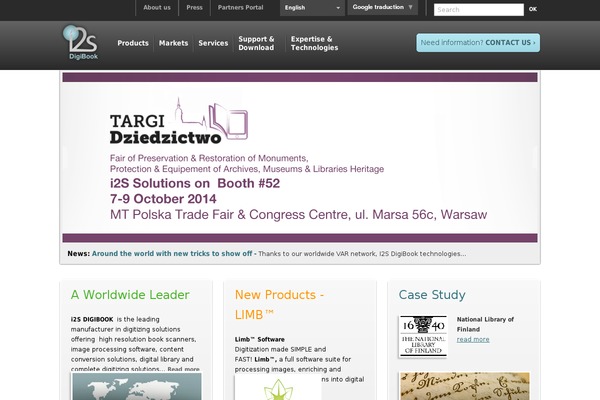Open the Press page
Image resolution: width=600 pixels, height=400 pixels.
(x=194, y=7)
